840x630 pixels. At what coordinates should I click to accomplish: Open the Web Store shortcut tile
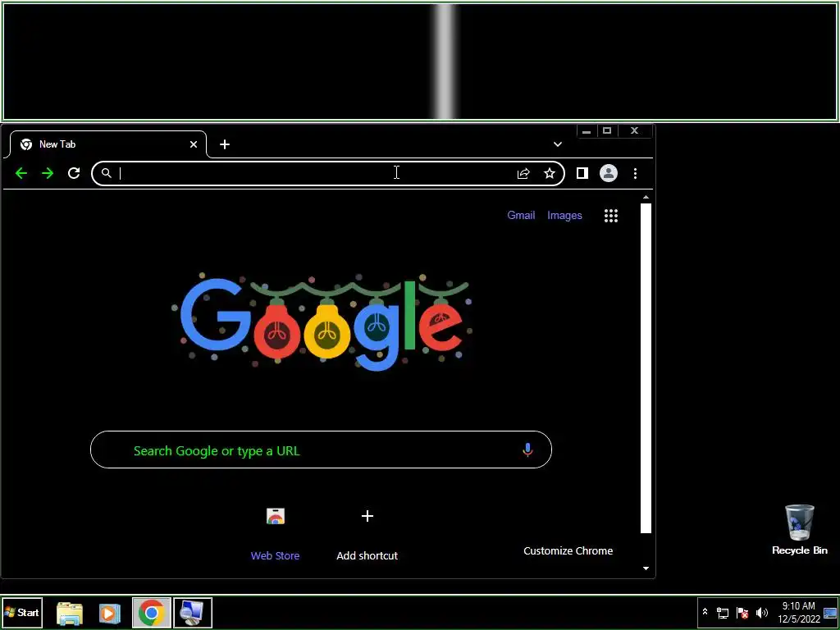tap(276, 533)
